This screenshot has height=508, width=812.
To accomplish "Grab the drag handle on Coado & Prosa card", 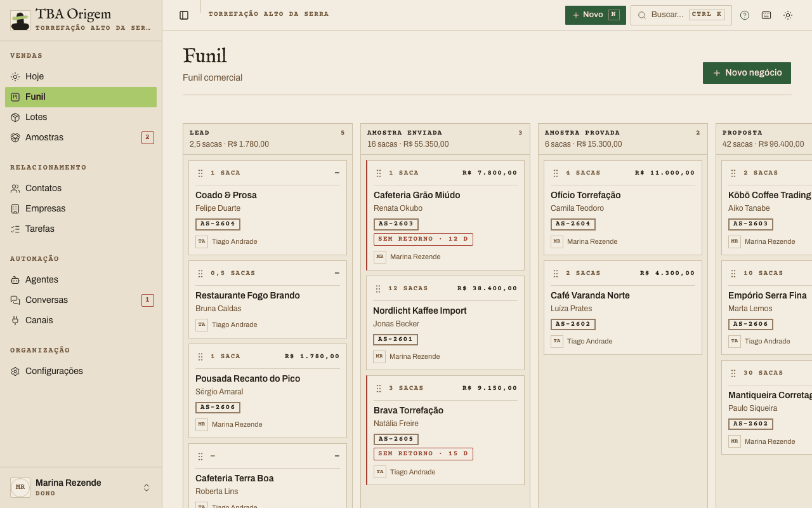I will pyautogui.click(x=200, y=173).
